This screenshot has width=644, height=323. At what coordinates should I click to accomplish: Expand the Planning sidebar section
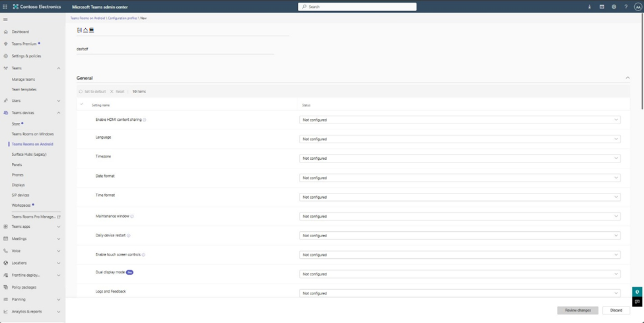coord(59,300)
